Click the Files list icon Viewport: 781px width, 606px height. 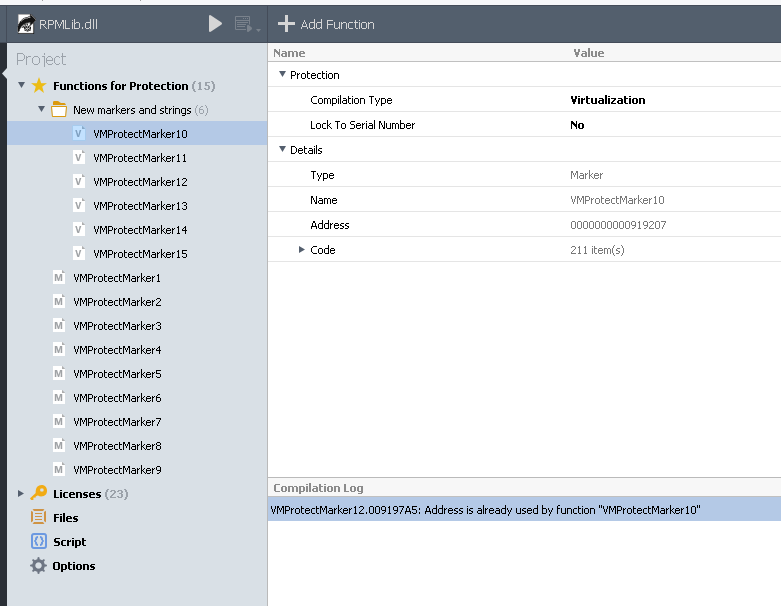pyautogui.click(x=39, y=517)
